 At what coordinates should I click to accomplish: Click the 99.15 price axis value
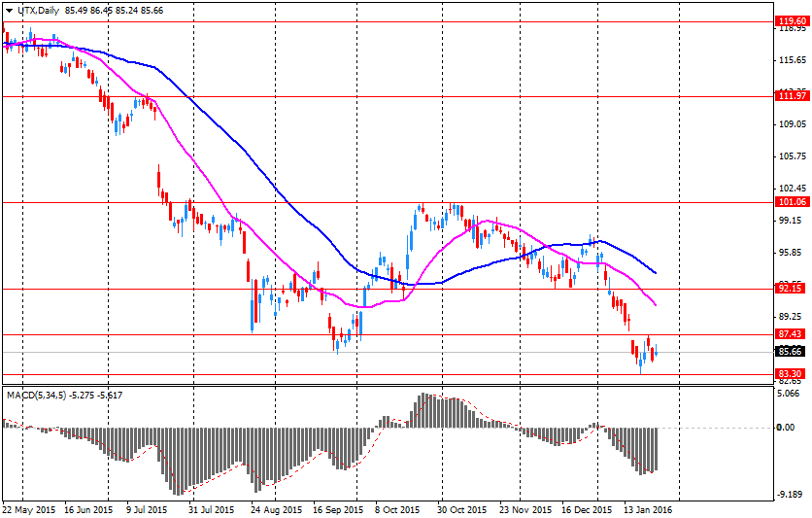click(791, 221)
